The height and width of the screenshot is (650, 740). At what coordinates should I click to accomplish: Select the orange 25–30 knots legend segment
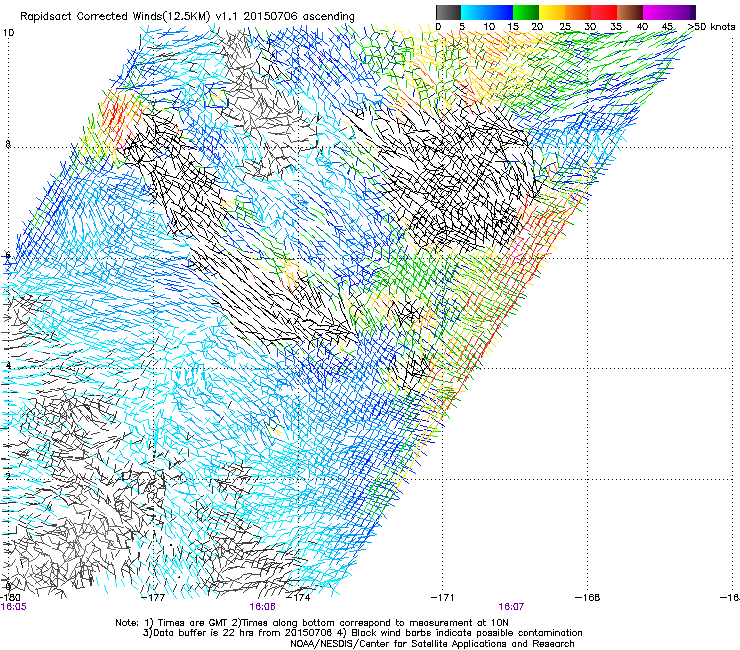pyautogui.click(x=578, y=12)
